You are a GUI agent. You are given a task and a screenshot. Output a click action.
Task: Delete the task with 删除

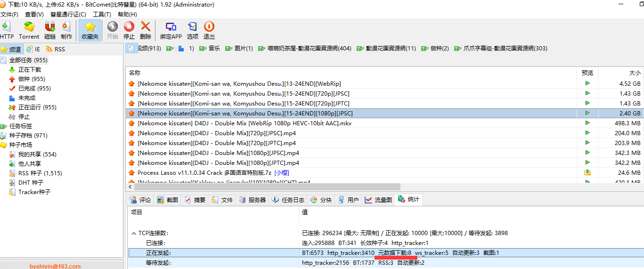tap(146, 31)
